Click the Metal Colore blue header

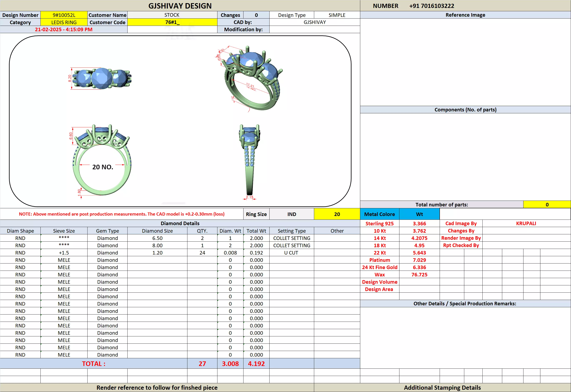379,214
